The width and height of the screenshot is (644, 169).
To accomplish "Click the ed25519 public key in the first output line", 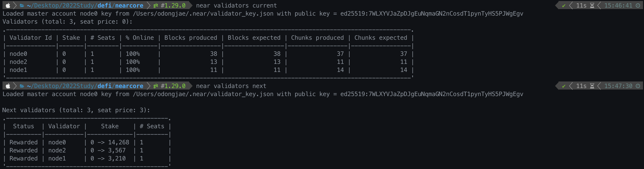I will (x=432, y=14).
